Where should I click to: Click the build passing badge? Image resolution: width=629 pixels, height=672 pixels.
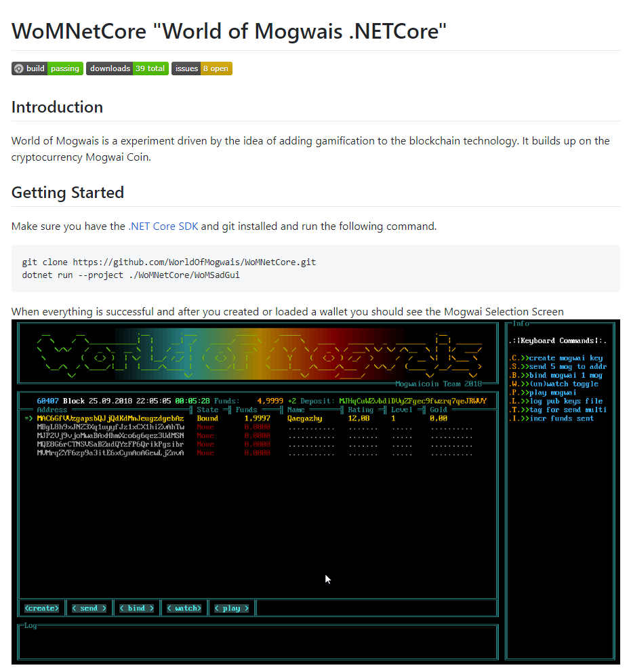click(x=47, y=68)
